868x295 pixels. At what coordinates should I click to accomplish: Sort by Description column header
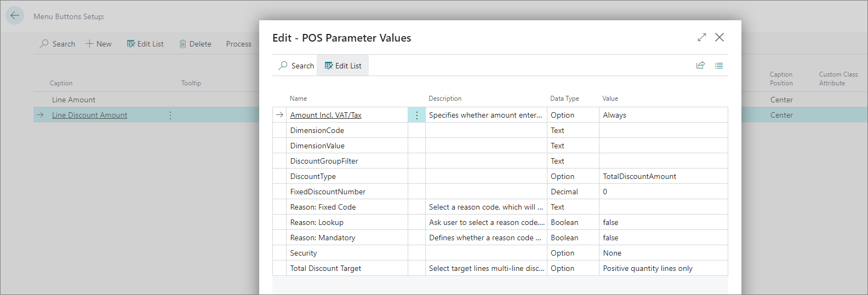pyautogui.click(x=445, y=99)
